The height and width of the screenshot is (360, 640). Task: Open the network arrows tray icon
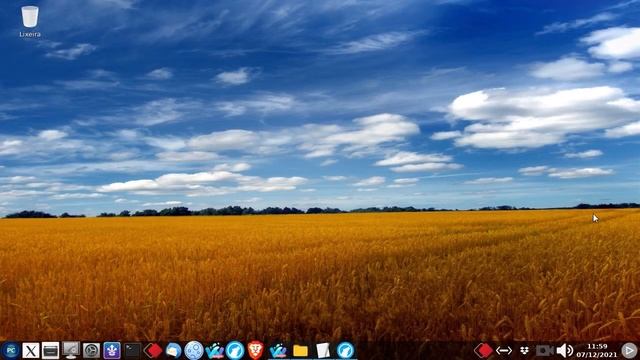coord(504,350)
